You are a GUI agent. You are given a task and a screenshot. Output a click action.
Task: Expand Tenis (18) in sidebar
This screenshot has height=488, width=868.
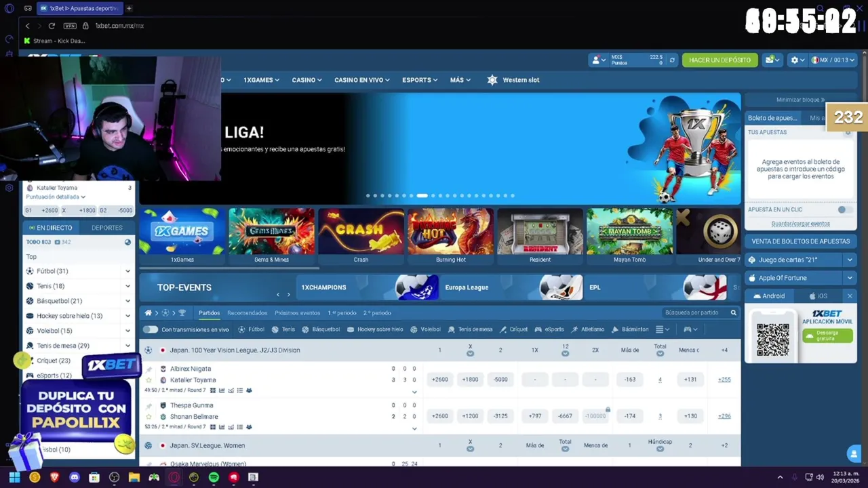pyautogui.click(x=127, y=286)
